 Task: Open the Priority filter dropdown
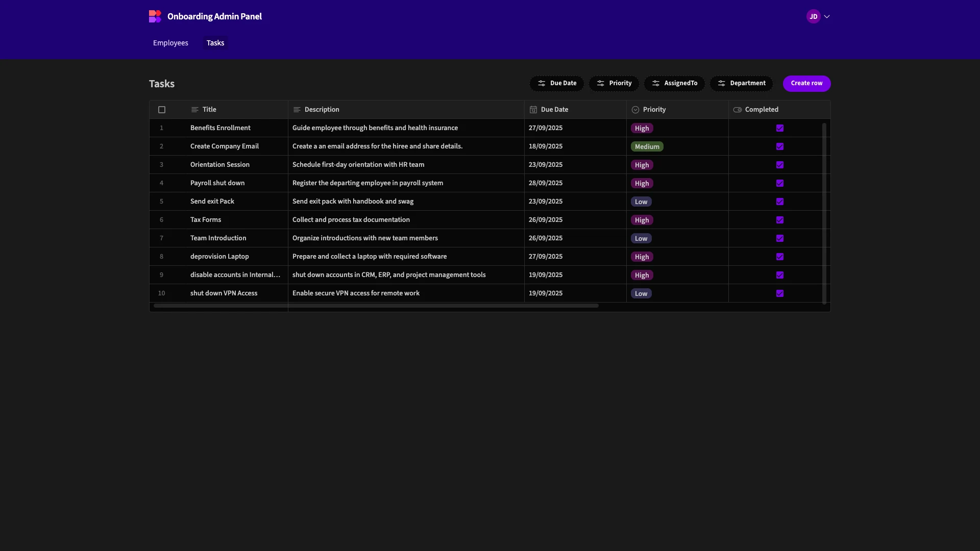click(x=614, y=83)
